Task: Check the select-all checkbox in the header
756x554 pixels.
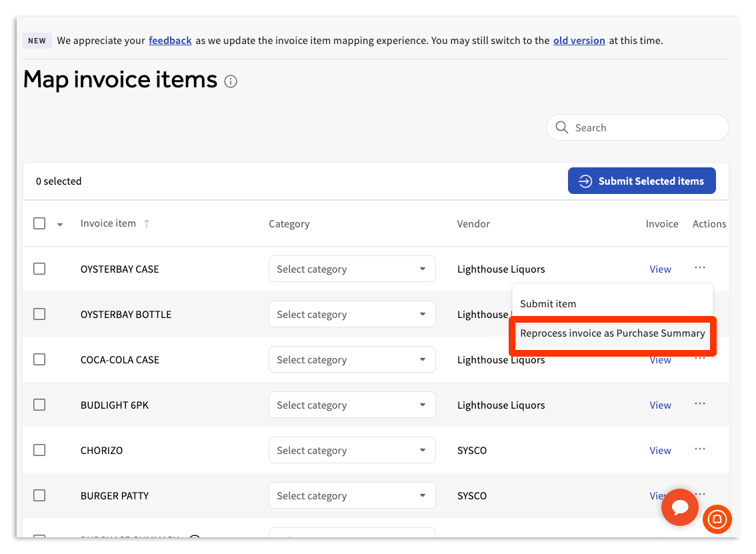Action: tap(39, 223)
